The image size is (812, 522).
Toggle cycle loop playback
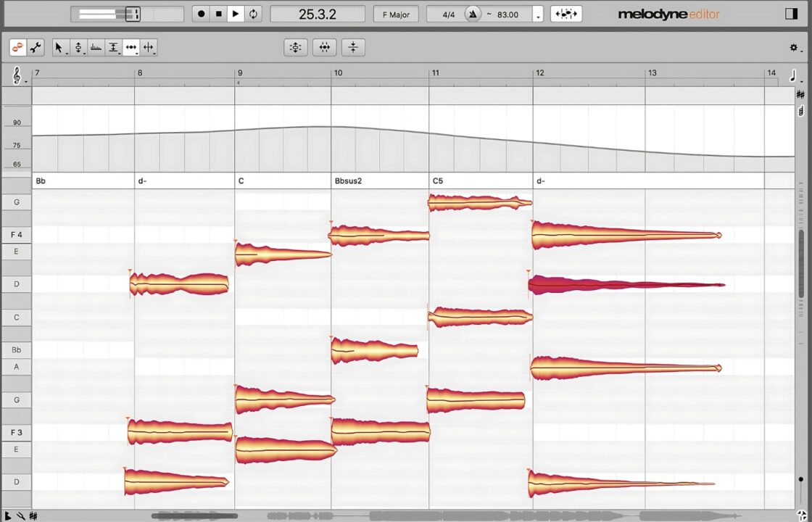253,14
